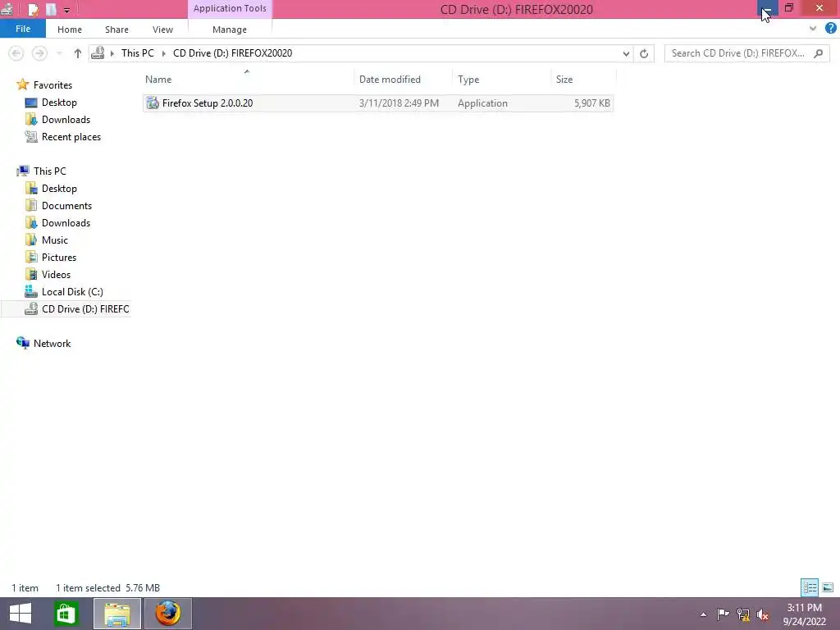Viewport: 840px width, 630px height.
Task: Click the Favorites star icon
Action: pyautogui.click(x=22, y=84)
